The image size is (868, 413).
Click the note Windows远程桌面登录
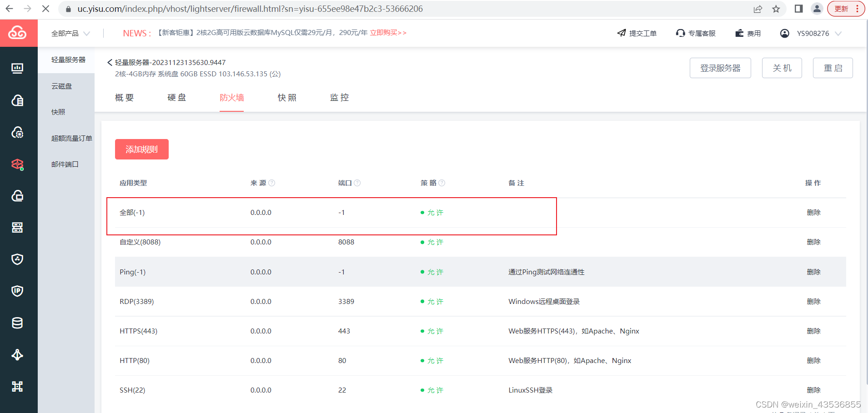click(544, 301)
